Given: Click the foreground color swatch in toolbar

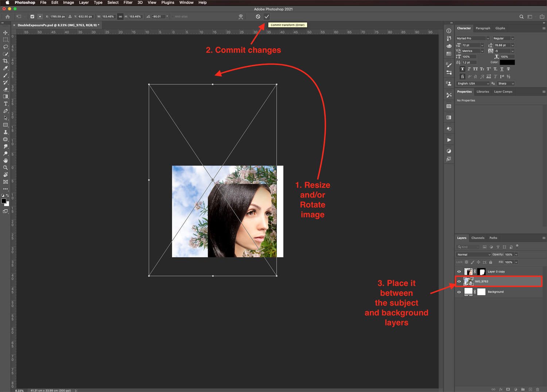Looking at the screenshot, I should coord(4,201).
